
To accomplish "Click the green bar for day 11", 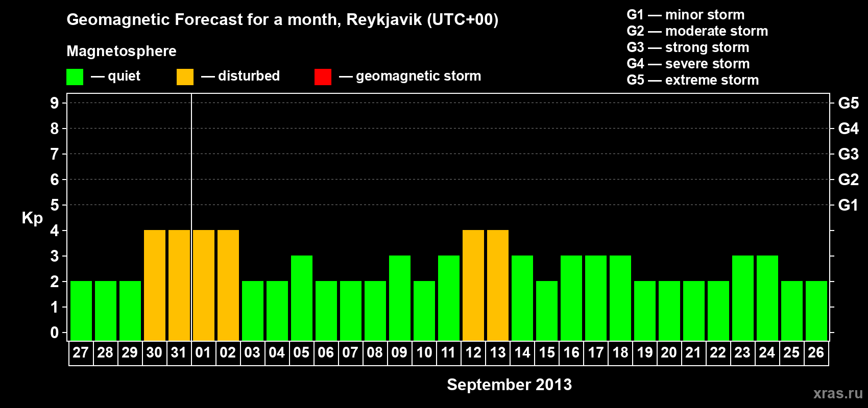I will [x=449, y=298].
